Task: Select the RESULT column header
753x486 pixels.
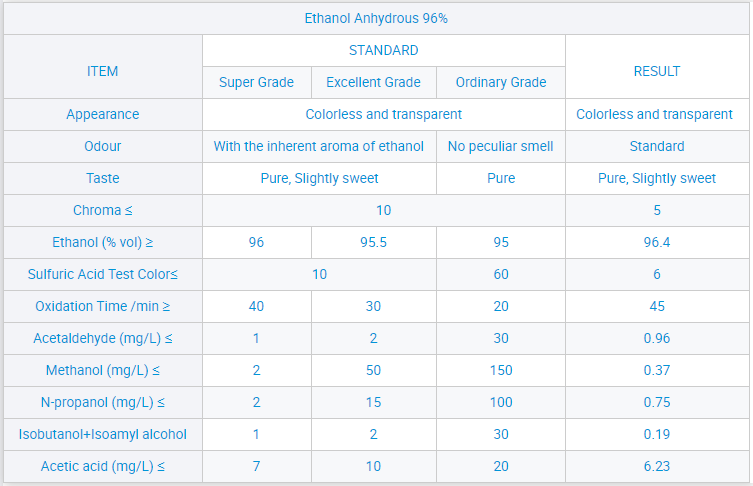Action: [x=656, y=71]
